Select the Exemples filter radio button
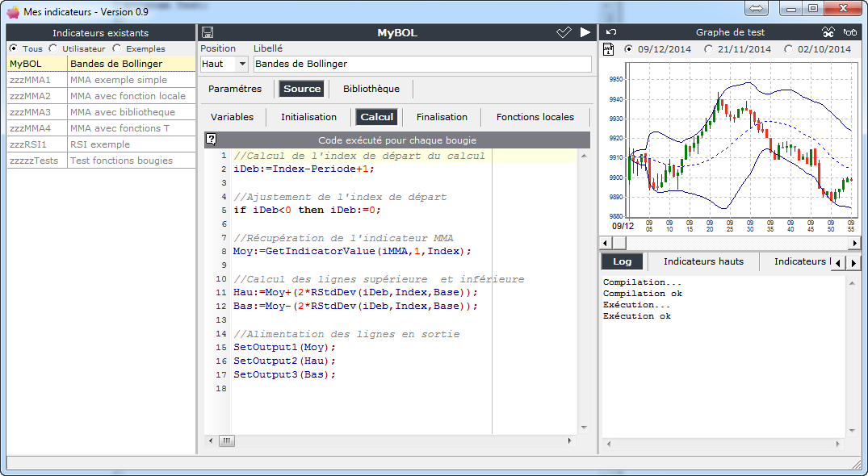868x476 pixels. pos(117,48)
